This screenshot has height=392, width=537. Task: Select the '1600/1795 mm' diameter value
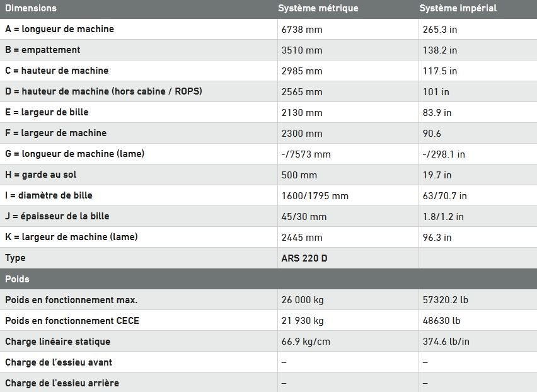pos(315,195)
